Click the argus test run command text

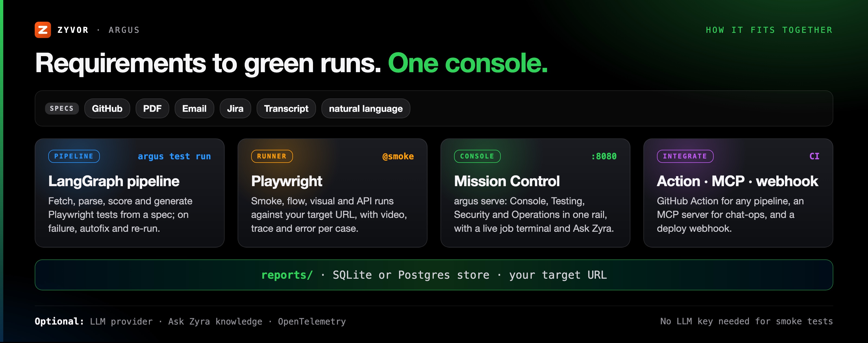pos(174,156)
